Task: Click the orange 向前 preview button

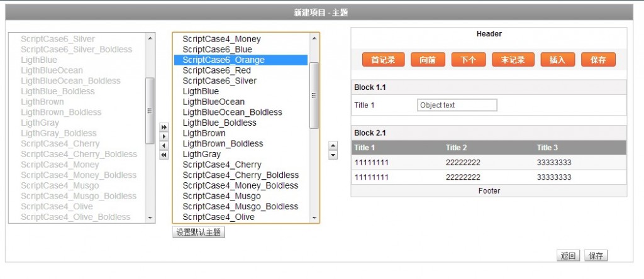Action: point(428,60)
